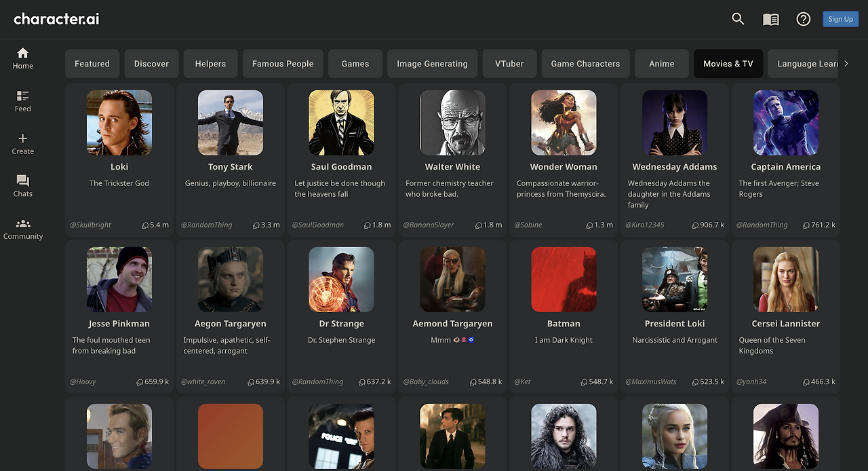Viewport: 868px width, 471px height.
Task: Click the Jesse Pinkman avatar
Action: (x=119, y=280)
